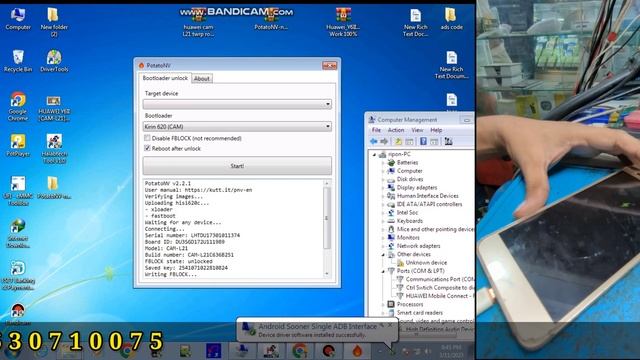The width and height of the screenshot is (640, 360).
Task: Open the Action menu in Computer Management
Action: [396, 130]
